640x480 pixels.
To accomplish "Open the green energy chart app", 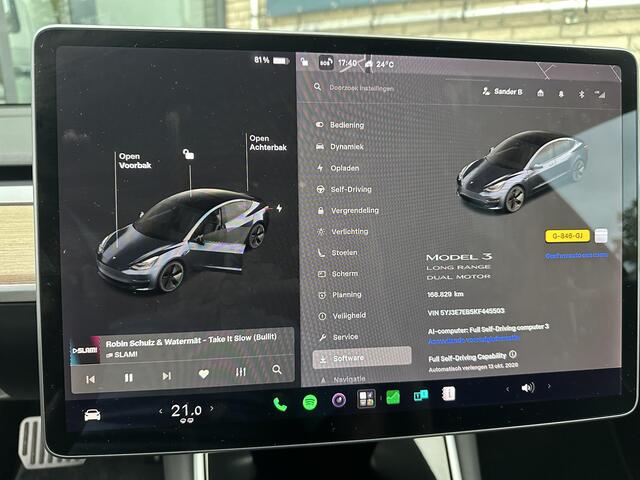I will [x=393, y=397].
